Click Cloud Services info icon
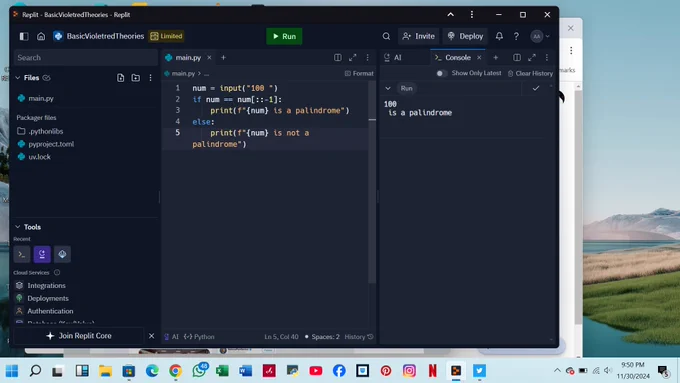Viewport: 680px width, 383px height. click(x=57, y=272)
